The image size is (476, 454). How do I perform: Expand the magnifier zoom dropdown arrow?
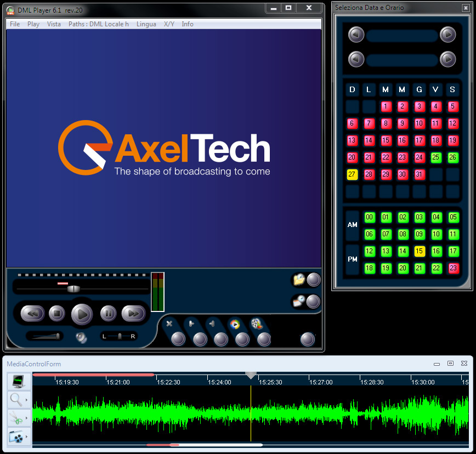[26, 400]
